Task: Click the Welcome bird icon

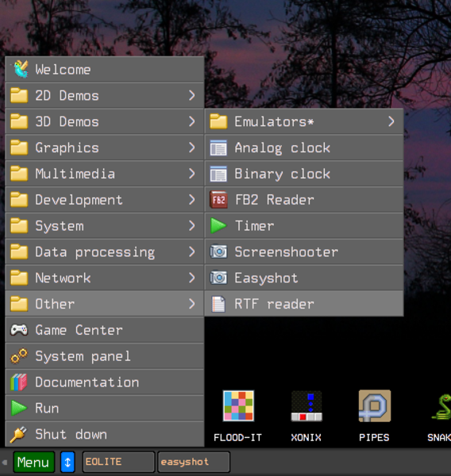Action: click(x=20, y=69)
